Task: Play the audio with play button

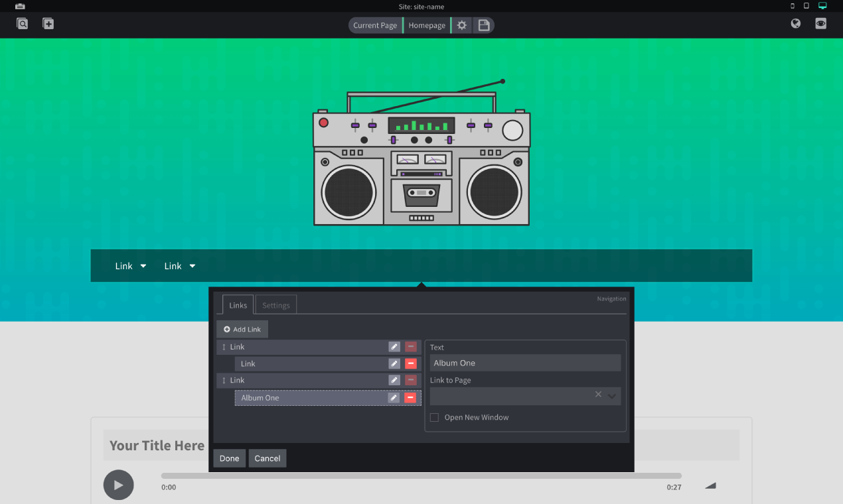Action: 119,485
